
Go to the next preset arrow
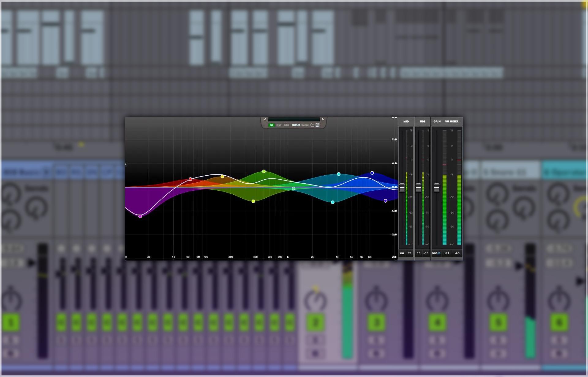(323, 119)
